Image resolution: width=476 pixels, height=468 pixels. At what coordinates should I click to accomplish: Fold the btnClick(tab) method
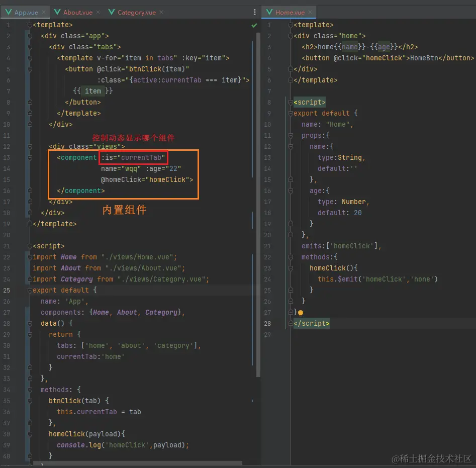point(30,401)
